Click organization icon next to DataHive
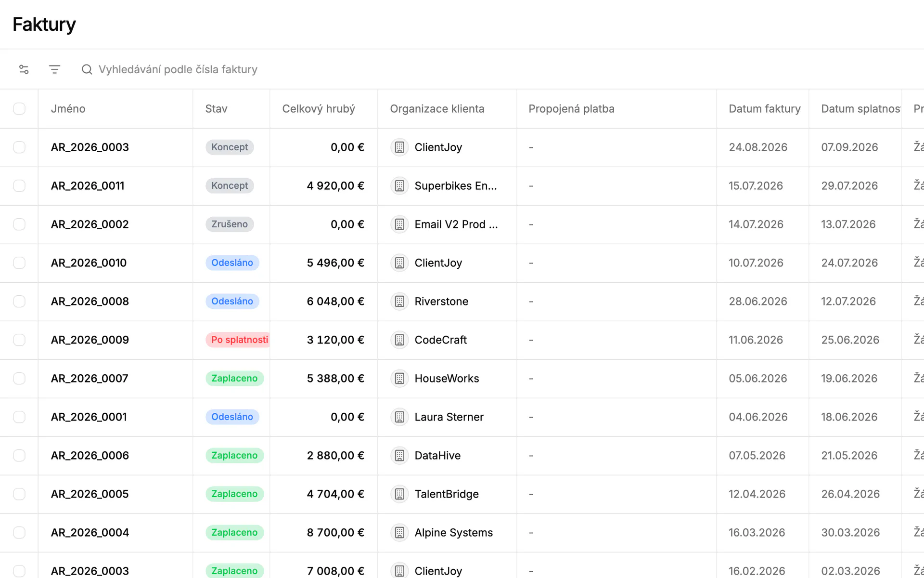This screenshot has width=924, height=578. tap(399, 456)
